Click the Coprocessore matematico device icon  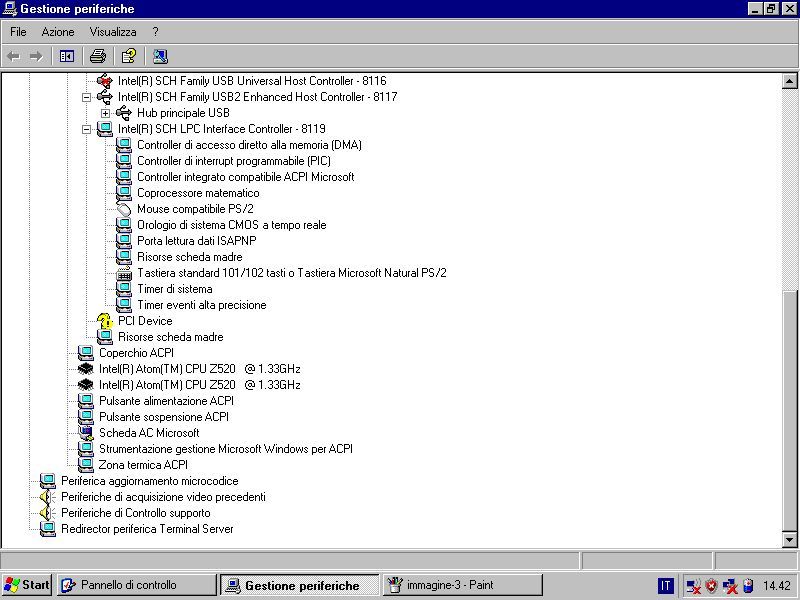coord(123,193)
